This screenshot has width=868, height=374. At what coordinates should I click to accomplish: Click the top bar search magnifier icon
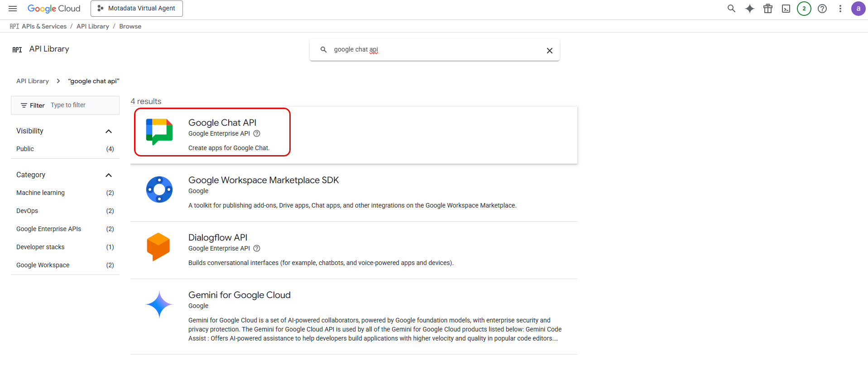coord(731,9)
